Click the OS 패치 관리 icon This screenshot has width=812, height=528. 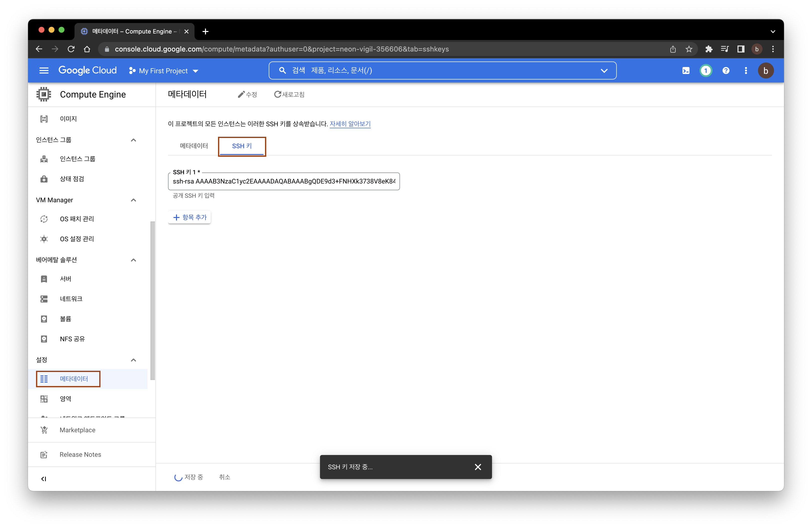click(44, 219)
